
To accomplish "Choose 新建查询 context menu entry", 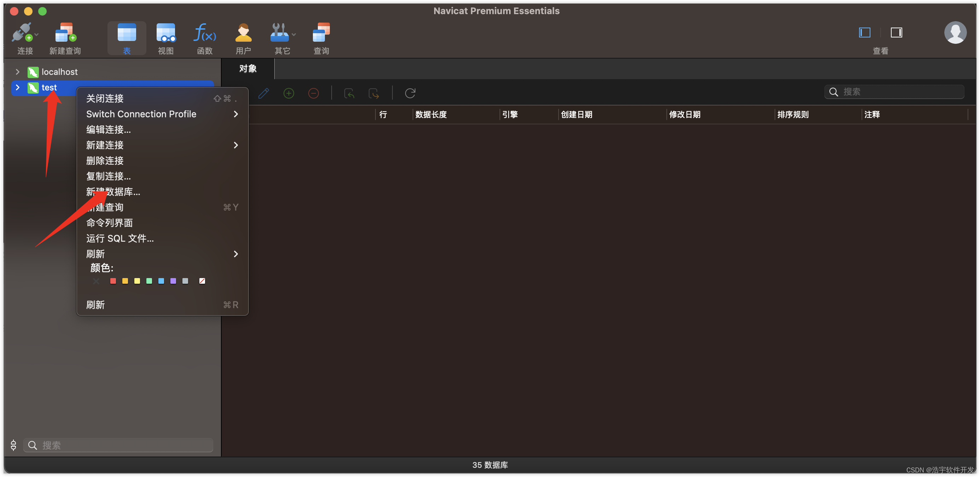I will click(x=162, y=207).
